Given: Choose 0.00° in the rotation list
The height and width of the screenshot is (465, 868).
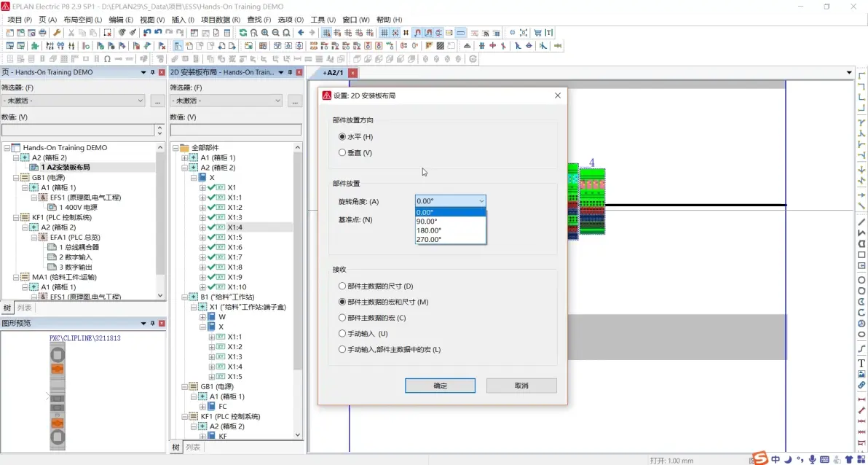Looking at the screenshot, I should [x=451, y=211].
